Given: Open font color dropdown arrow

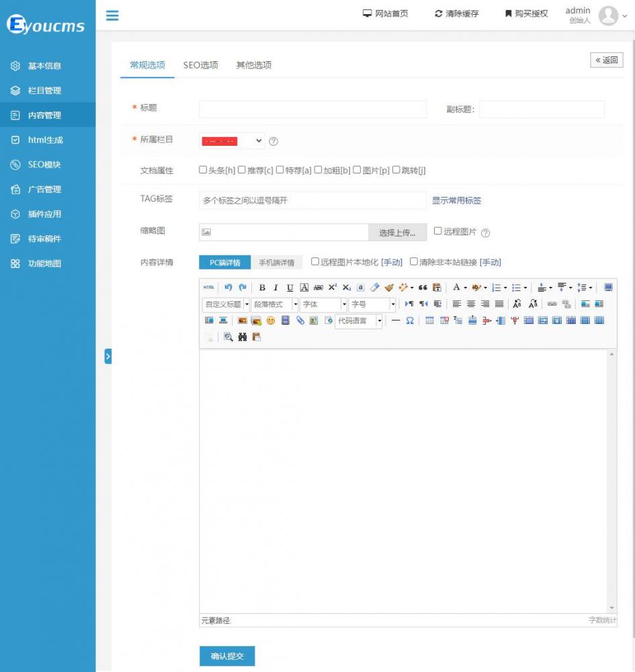Looking at the screenshot, I should [465, 288].
